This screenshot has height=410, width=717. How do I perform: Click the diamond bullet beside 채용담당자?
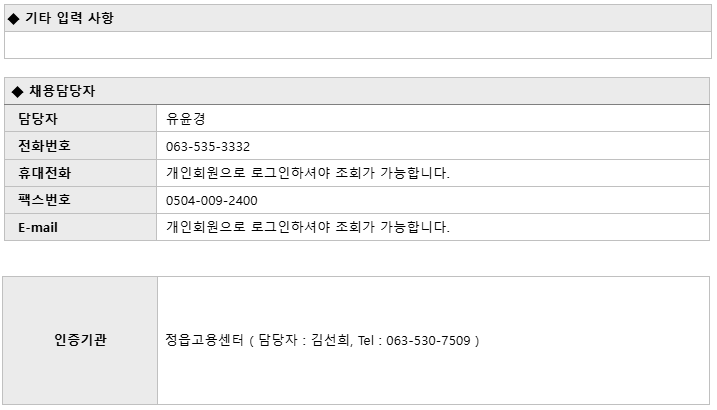click(x=17, y=92)
